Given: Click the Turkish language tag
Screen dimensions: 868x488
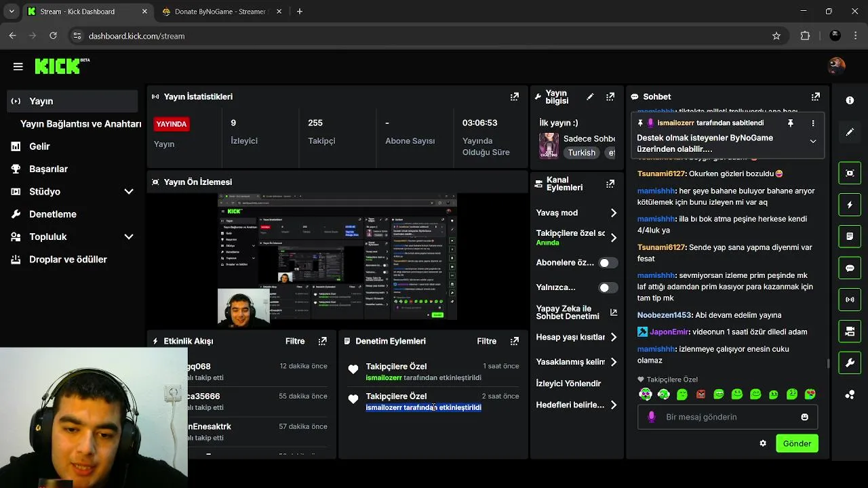Looking at the screenshot, I should pos(582,152).
